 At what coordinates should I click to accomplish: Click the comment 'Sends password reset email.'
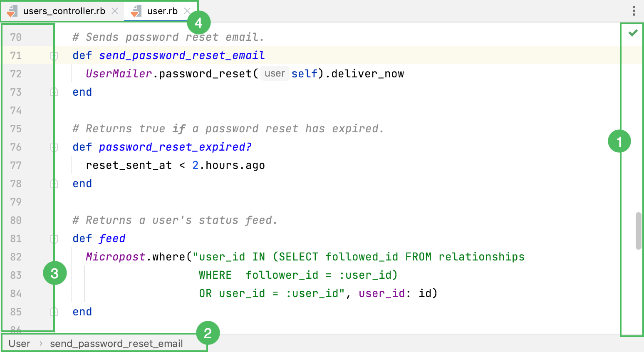168,37
